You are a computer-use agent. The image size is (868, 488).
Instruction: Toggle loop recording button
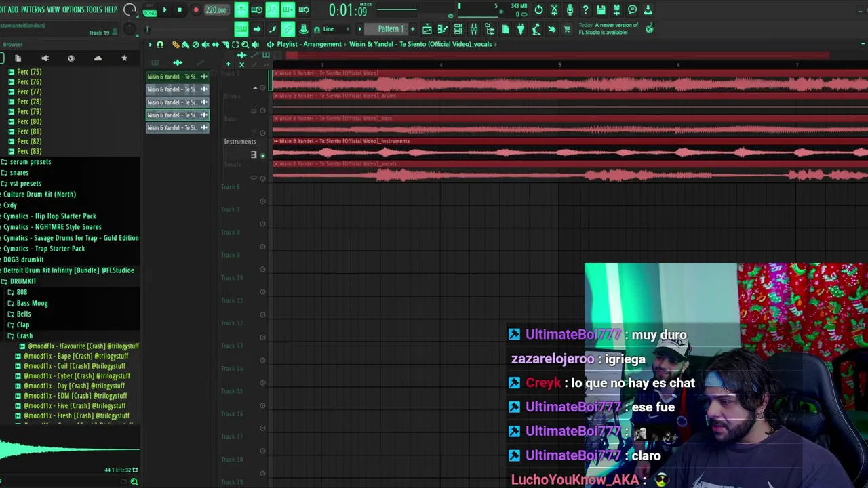304,9
